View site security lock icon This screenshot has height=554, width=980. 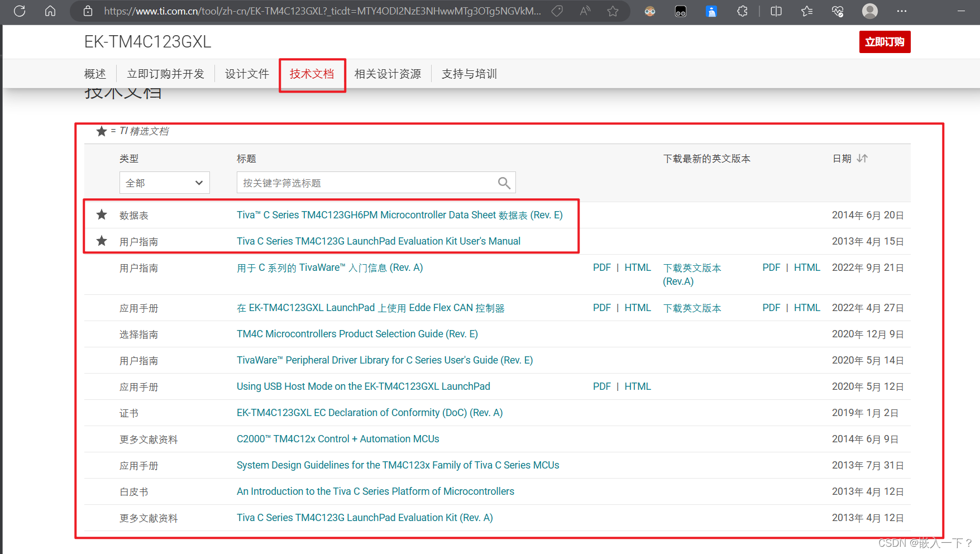coord(88,11)
